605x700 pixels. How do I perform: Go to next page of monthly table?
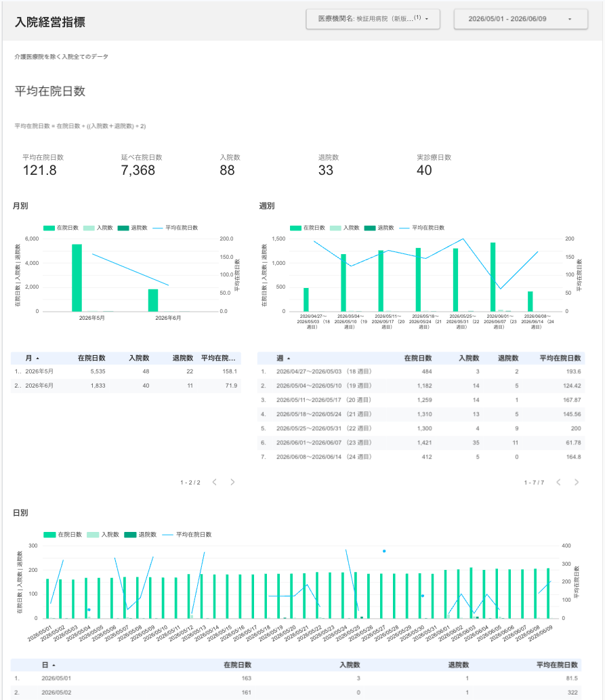(x=232, y=482)
